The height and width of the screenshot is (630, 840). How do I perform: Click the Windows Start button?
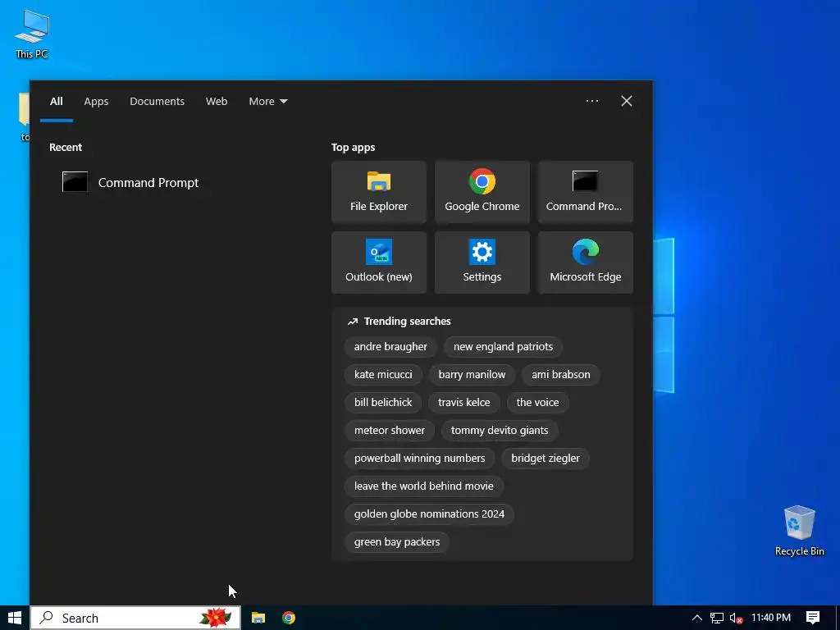click(15, 618)
